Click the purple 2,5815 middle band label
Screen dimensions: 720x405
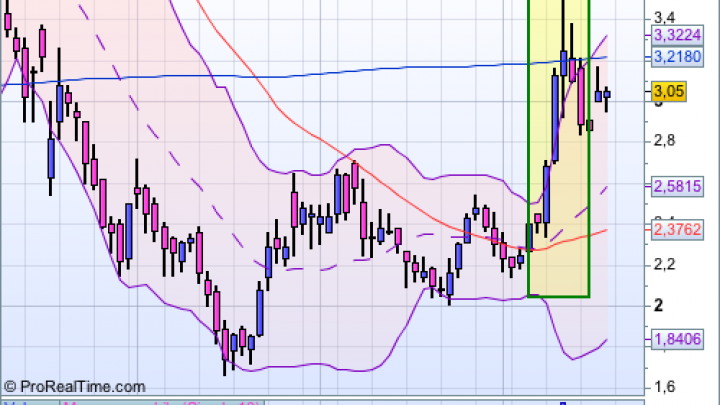coord(677,186)
